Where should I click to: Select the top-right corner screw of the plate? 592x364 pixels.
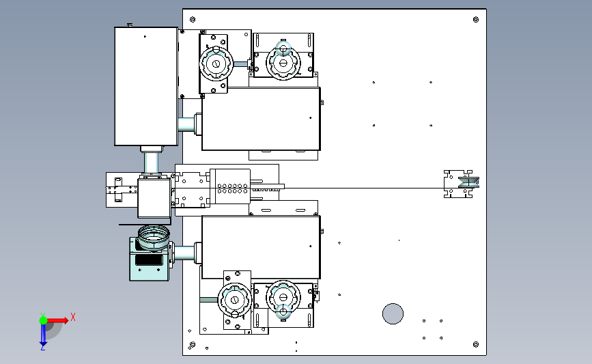476,19
